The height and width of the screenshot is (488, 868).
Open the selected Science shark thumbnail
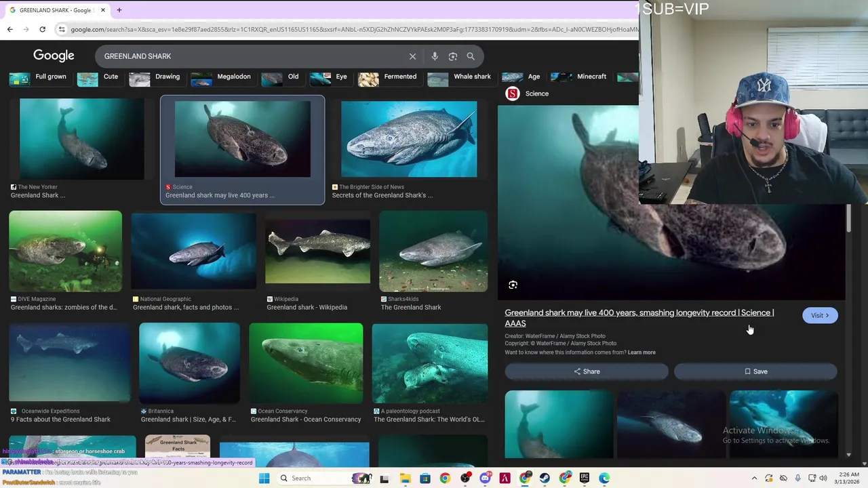click(x=242, y=139)
